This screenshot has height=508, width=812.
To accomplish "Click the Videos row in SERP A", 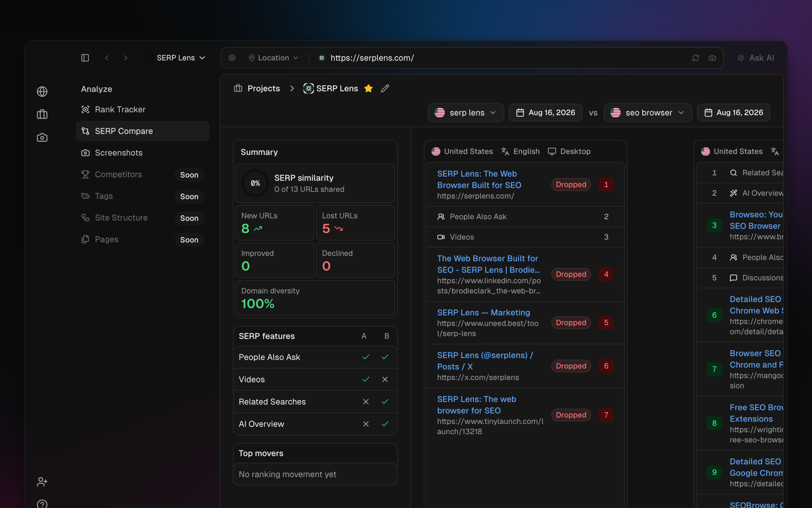I will [x=525, y=237].
